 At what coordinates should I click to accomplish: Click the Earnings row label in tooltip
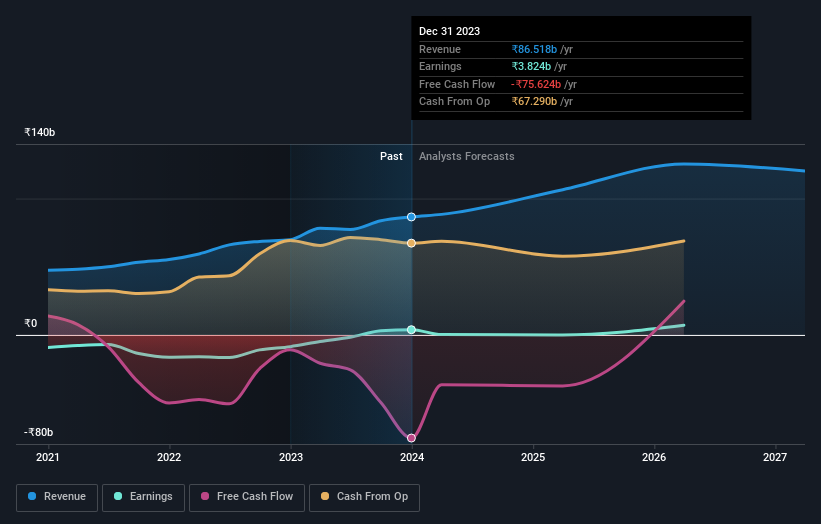tap(440, 66)
